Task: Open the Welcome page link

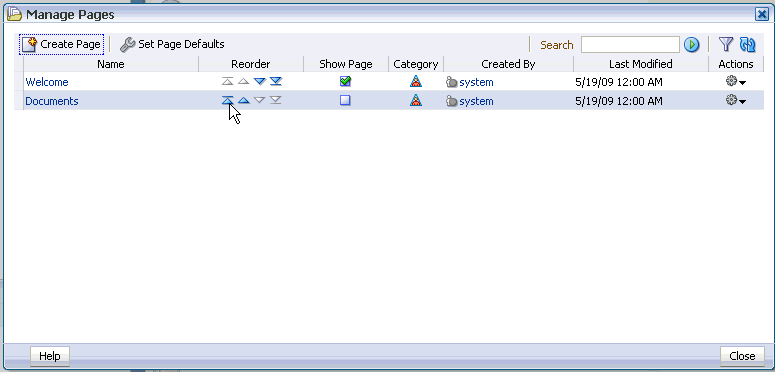Action: tap(47, 82)
